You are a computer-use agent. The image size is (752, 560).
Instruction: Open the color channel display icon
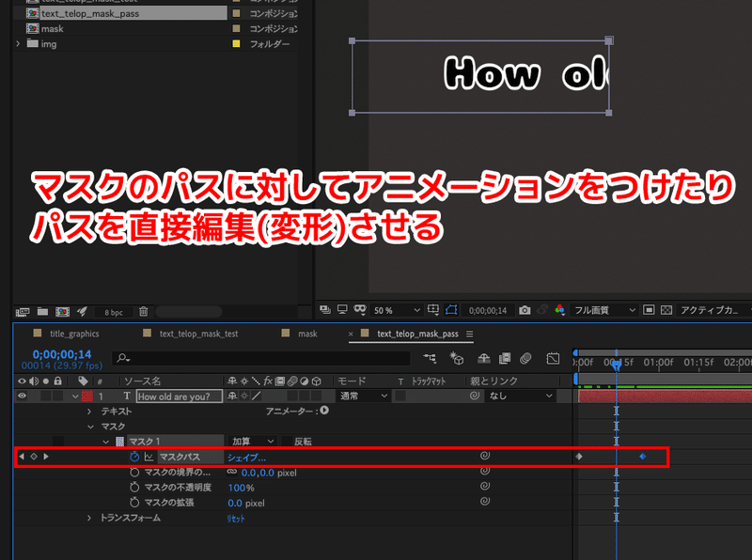[x=558, y=311]
